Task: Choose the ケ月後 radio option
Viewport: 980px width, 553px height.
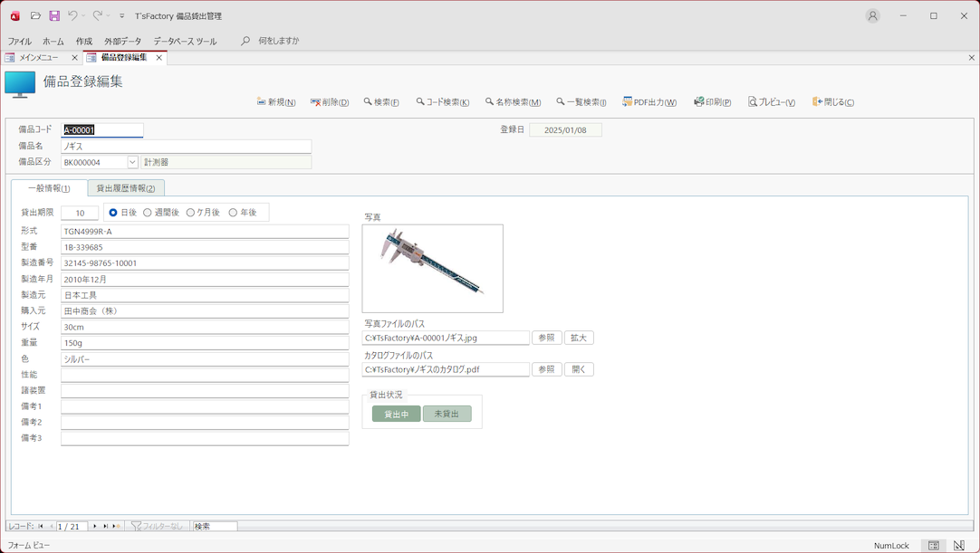Action: tap(190, 213)
